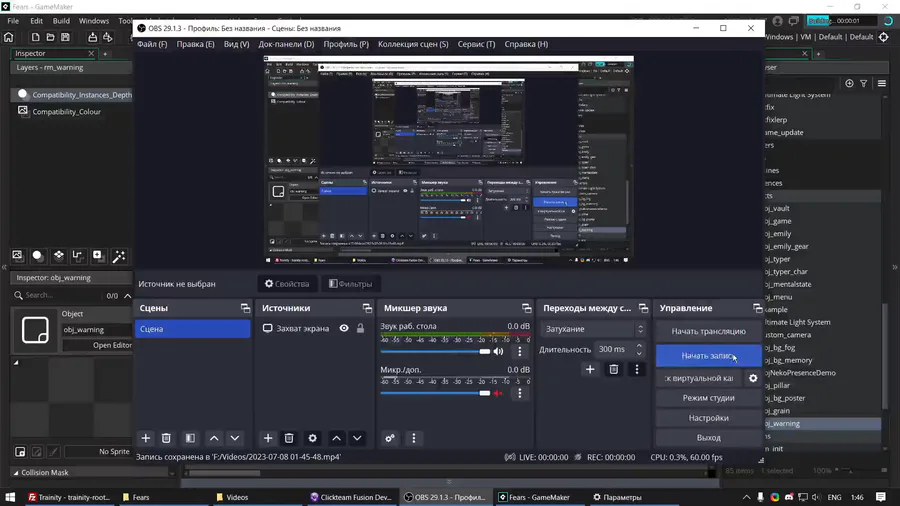
Task: Open Профиль (P) menu
Action: tap(346, 44)
